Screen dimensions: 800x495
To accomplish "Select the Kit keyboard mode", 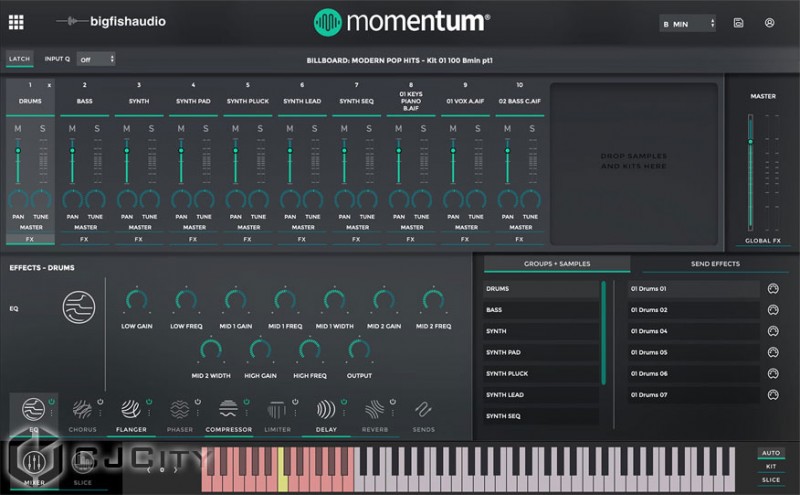I will (x=770, y=466).
